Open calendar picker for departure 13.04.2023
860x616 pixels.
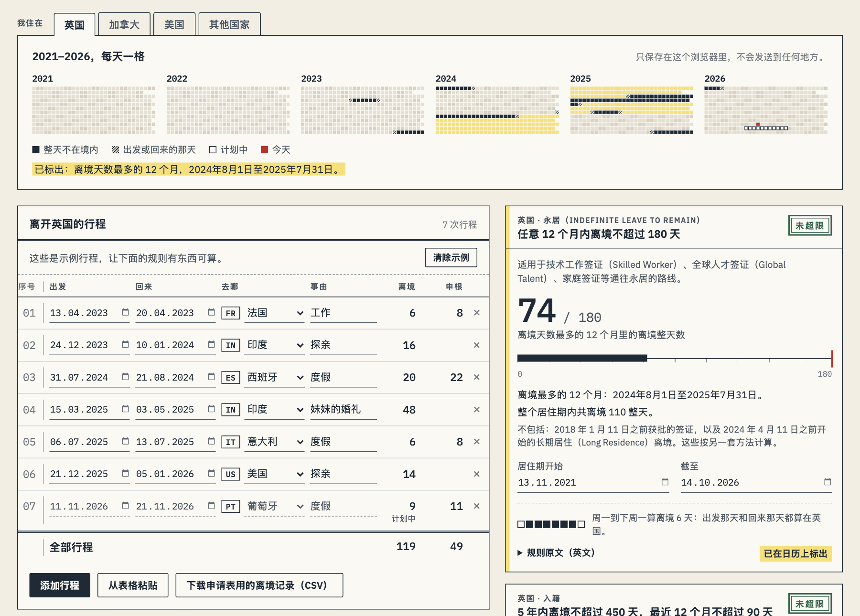[x=125, y=312]
